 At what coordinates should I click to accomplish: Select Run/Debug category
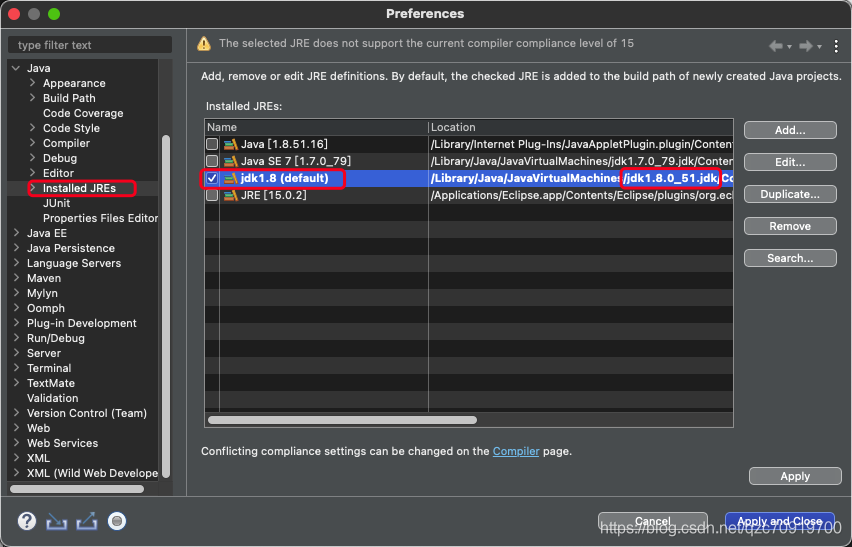tap(56, 338)
